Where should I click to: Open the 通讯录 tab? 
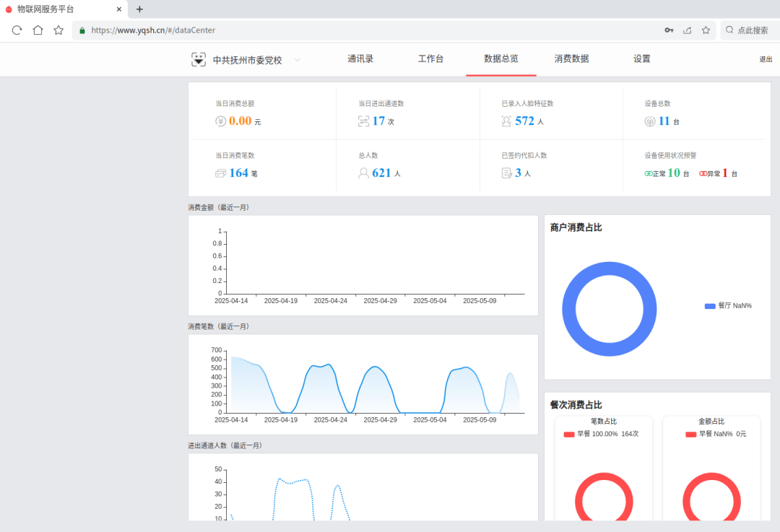click(360, 59)
